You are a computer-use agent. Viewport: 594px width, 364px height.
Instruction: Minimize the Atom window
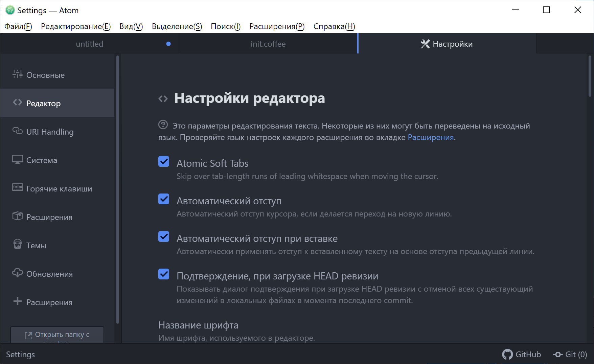515,10
